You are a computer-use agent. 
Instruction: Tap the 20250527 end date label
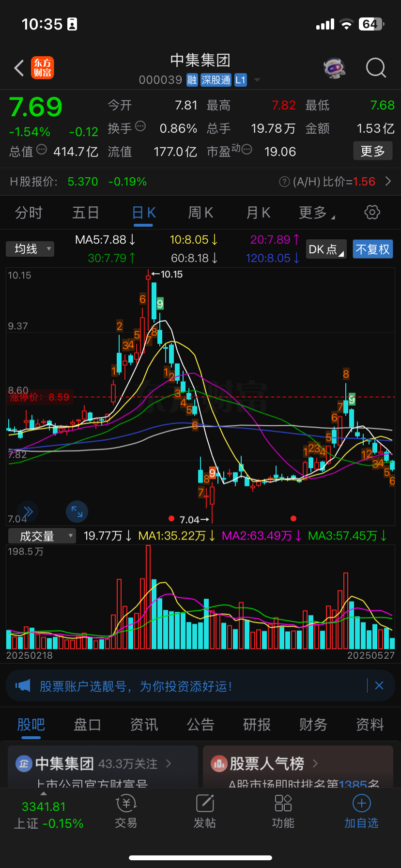point(371,655)
